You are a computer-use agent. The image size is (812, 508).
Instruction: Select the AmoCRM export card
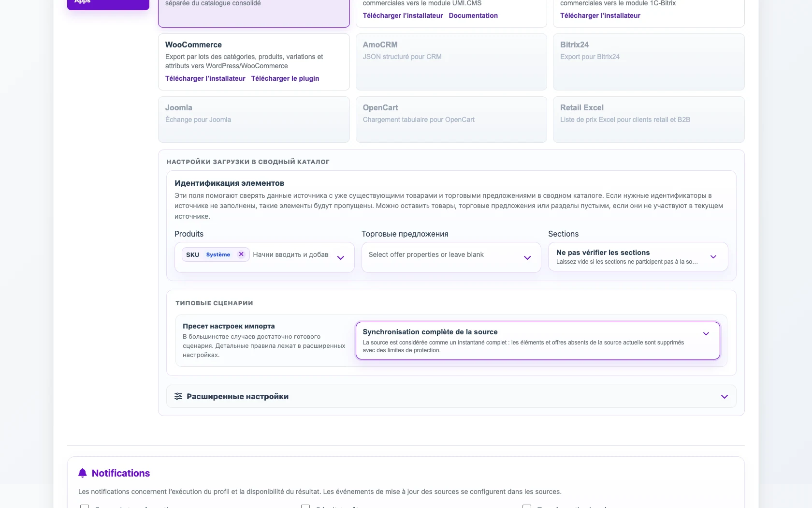tap(451, 62)
